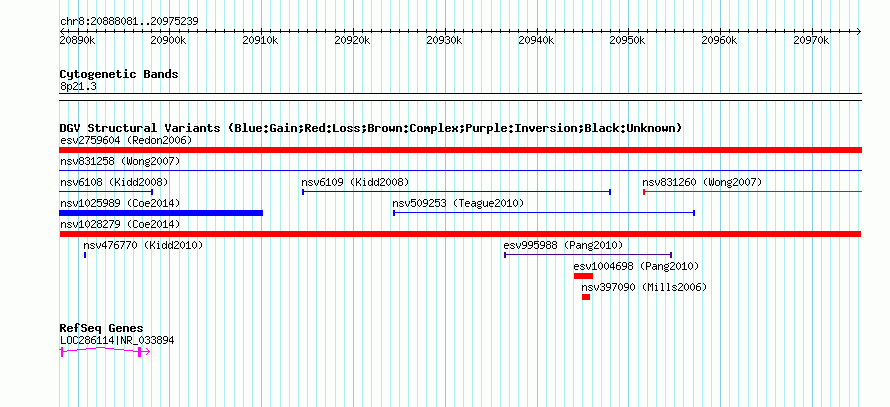The width and height of the screenshot is (890, 407).
Task: Click the esv995988 purple inversion bar
Action: pyautogui.click(x=588, y=255)
